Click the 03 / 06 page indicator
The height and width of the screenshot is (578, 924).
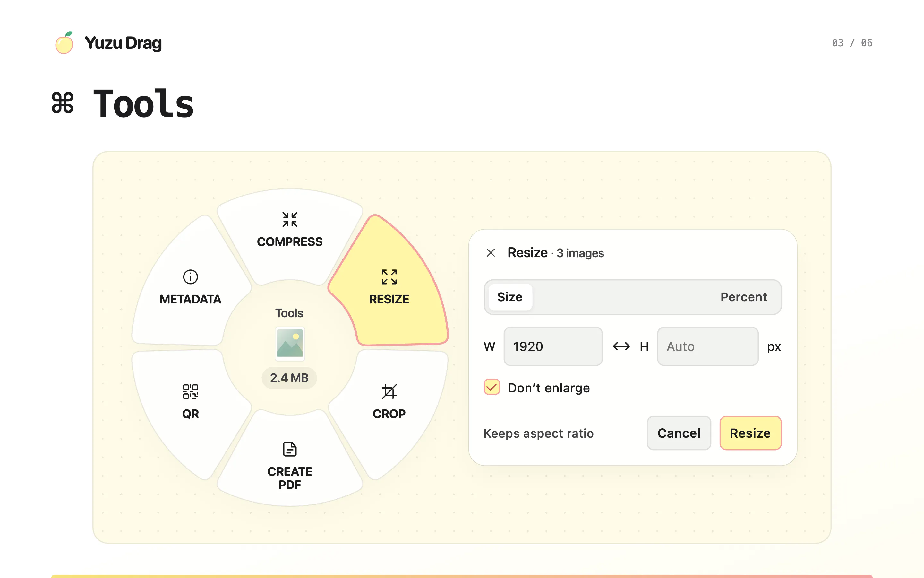tap(852, 43)
